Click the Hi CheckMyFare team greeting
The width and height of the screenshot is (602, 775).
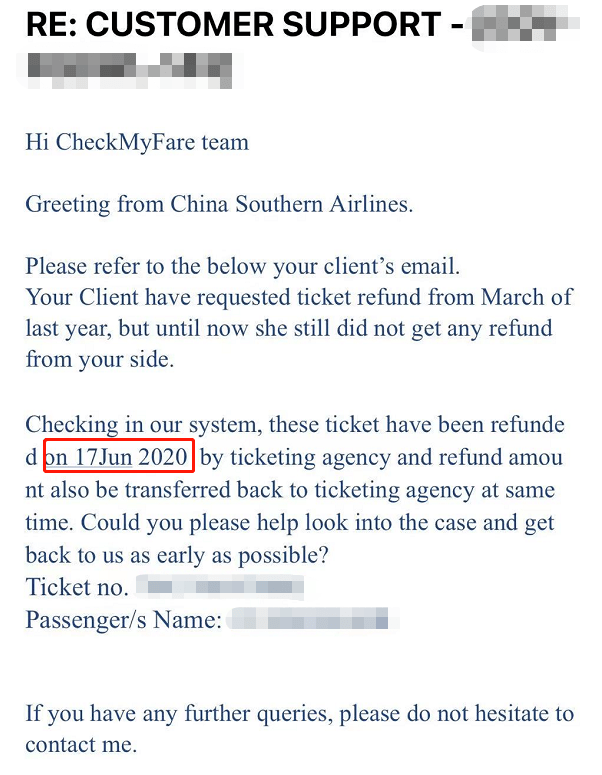coord(137,142)
